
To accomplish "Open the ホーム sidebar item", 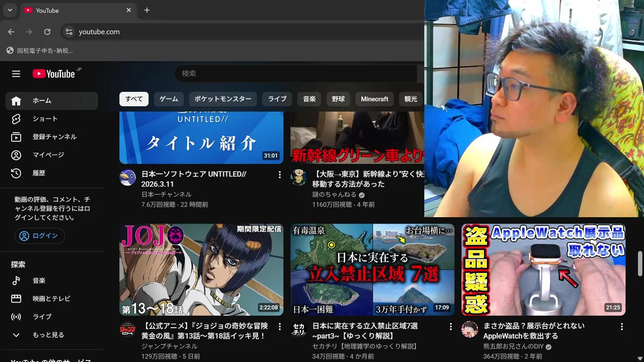I will click(52, 101).
